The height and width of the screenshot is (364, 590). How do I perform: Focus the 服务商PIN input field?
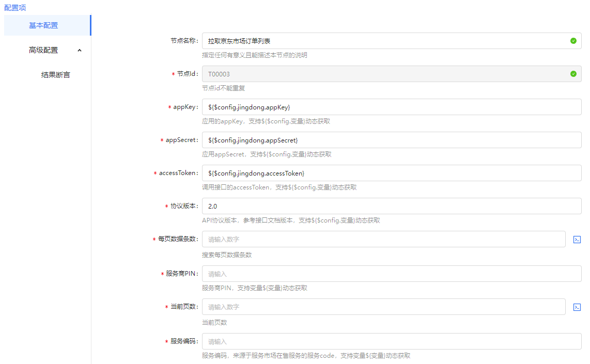coord(391,274)
